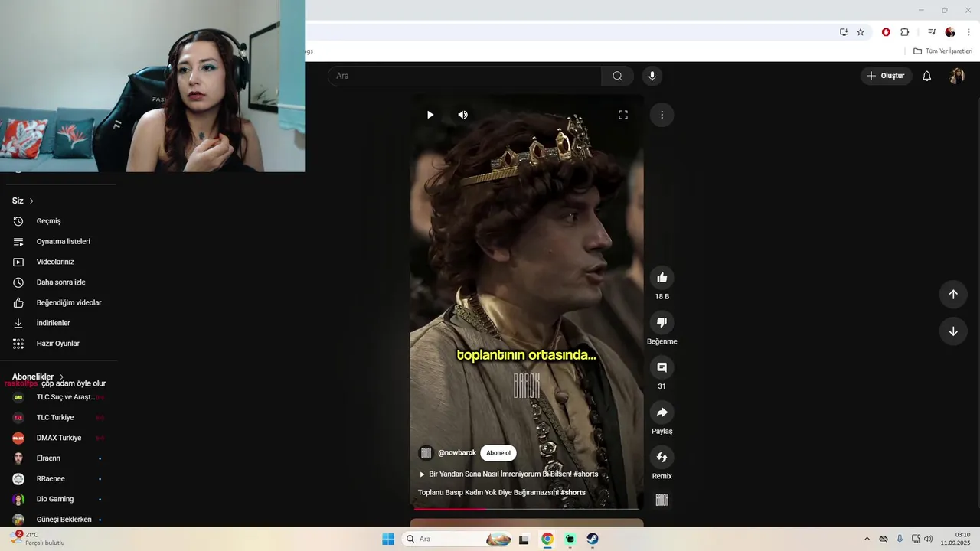Open the green app in the taskbar

pos(570,539)
